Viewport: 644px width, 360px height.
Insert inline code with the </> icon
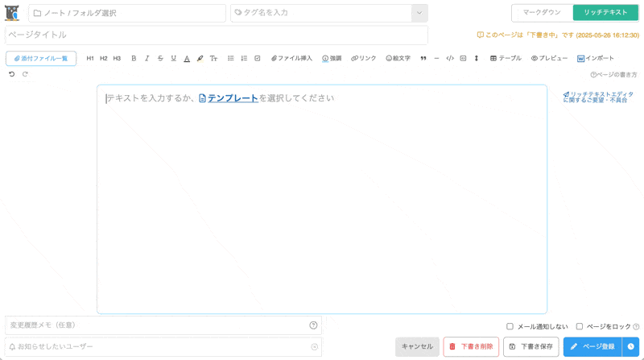(450, 58)
